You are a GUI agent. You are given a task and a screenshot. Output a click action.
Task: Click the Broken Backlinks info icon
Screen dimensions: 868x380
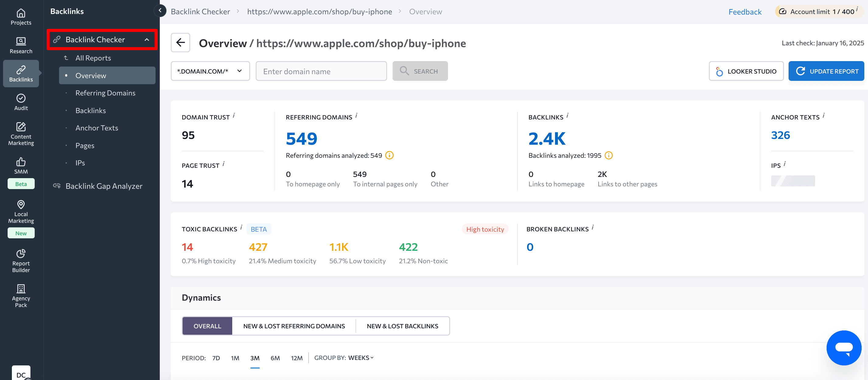point(593,227)
